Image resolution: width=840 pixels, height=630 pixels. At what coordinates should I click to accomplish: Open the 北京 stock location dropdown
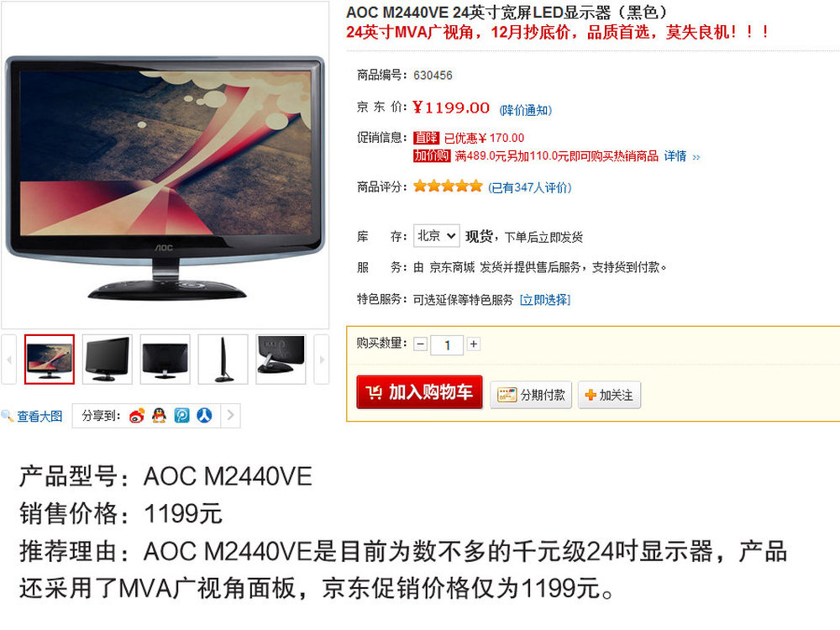[x=436, y=236]
